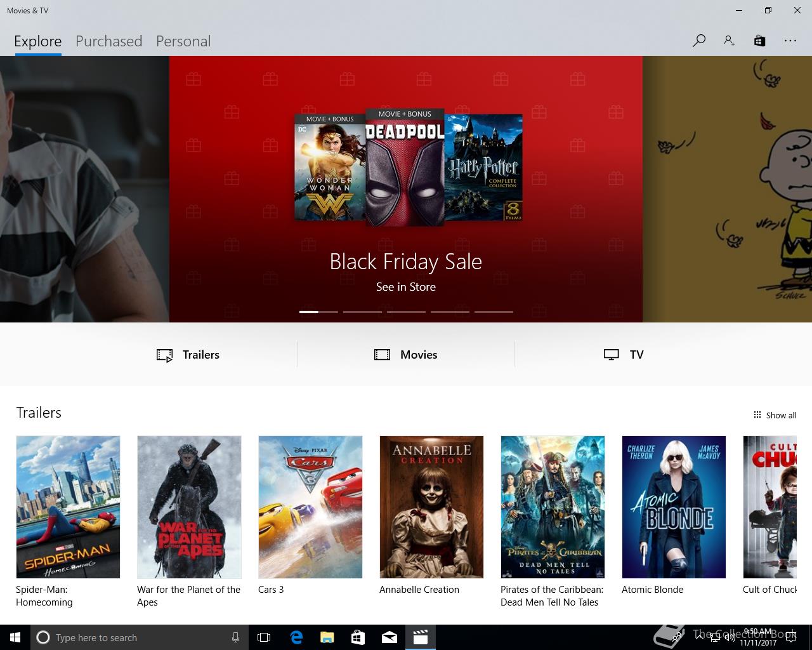Click Cult of Chucky title text
This screenshot has width=812, height=650.
point(769,590)
